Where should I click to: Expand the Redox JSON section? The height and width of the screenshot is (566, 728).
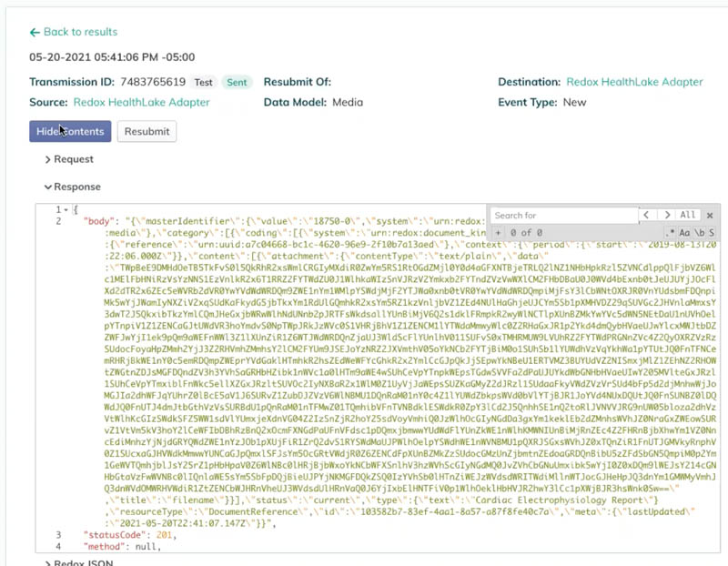(79, 562)
